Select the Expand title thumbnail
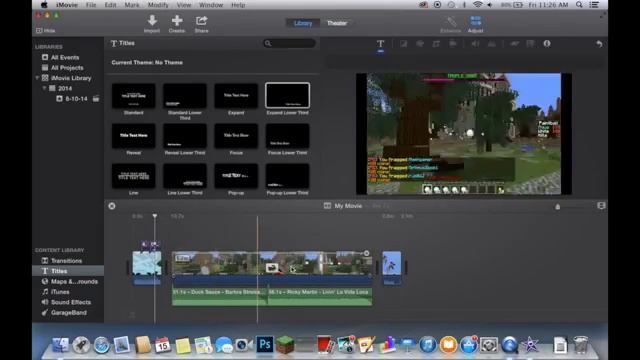Screen dimensions: 640x360 click(236, 96)
